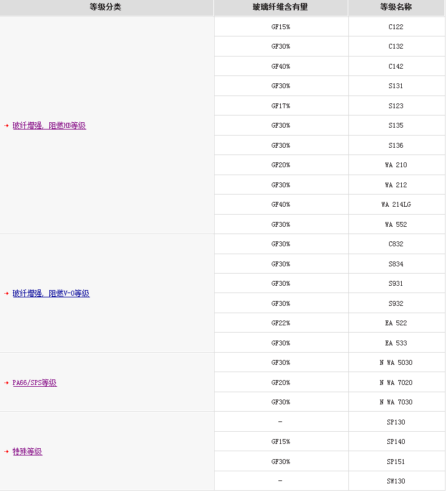Screen dimensions: 448x495
Task: Click the red arrow beside 特殊等级
Action: pyautogui.click(x=6, y=452)
